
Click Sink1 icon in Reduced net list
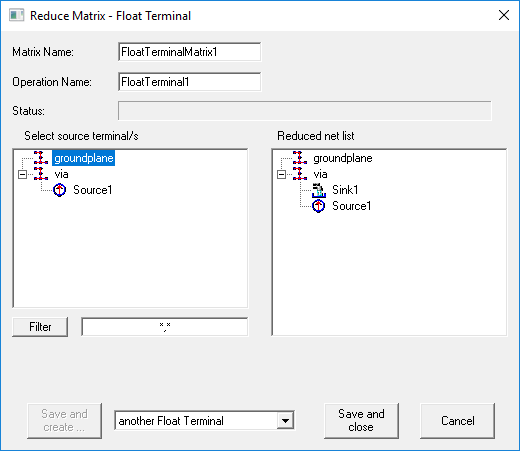tap(319, 190)
